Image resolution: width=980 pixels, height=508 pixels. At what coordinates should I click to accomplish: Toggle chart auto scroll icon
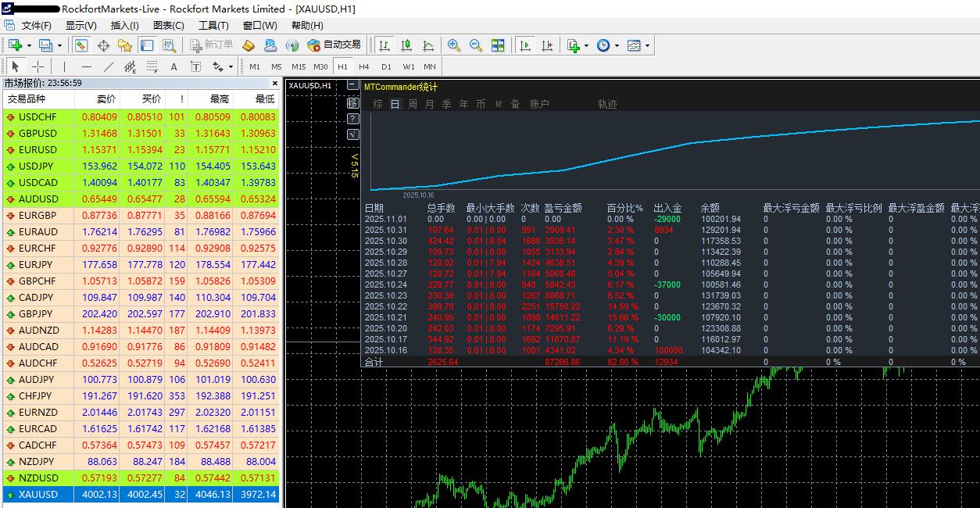coord(525,45)
